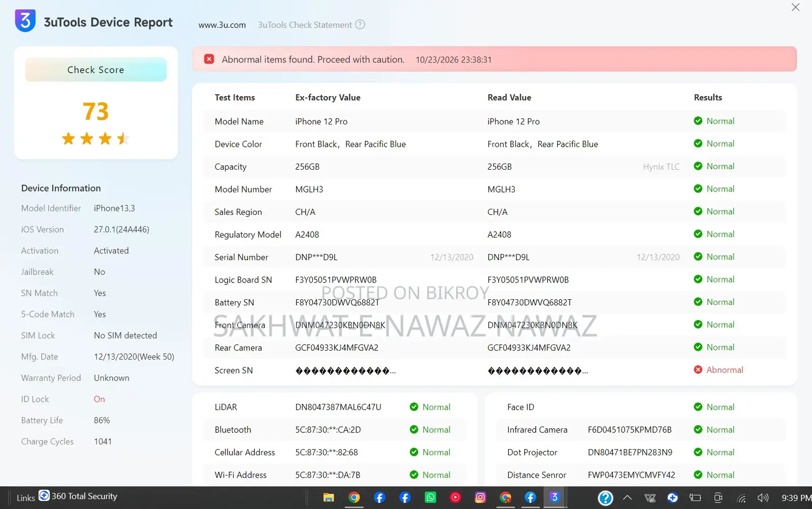Close the device report window
This screenshot has width=812, height=509.
pyautogui.click(x=796, y=7)
